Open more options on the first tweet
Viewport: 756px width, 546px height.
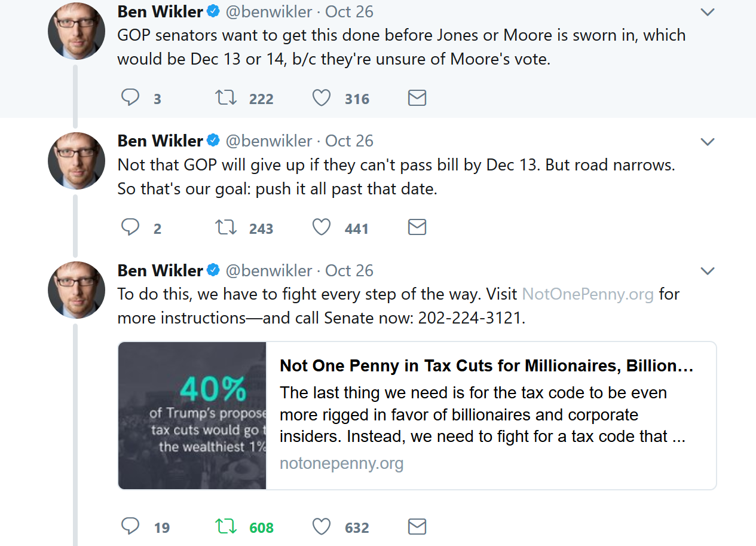[x=708, y=12]
